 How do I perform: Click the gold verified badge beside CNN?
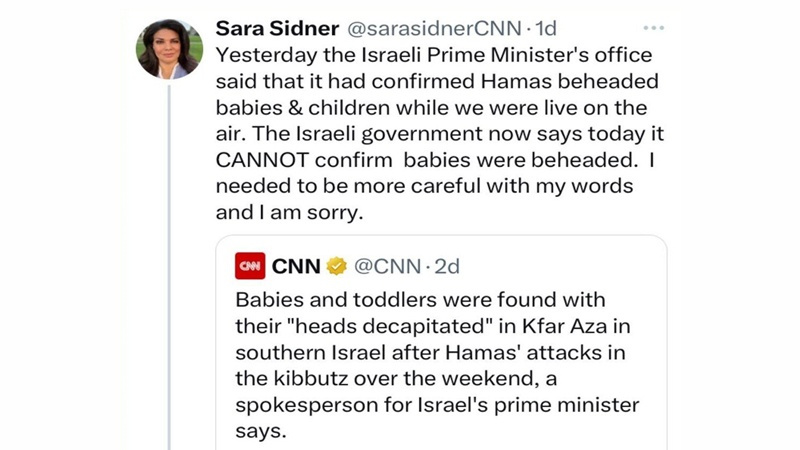pos(337,266)
